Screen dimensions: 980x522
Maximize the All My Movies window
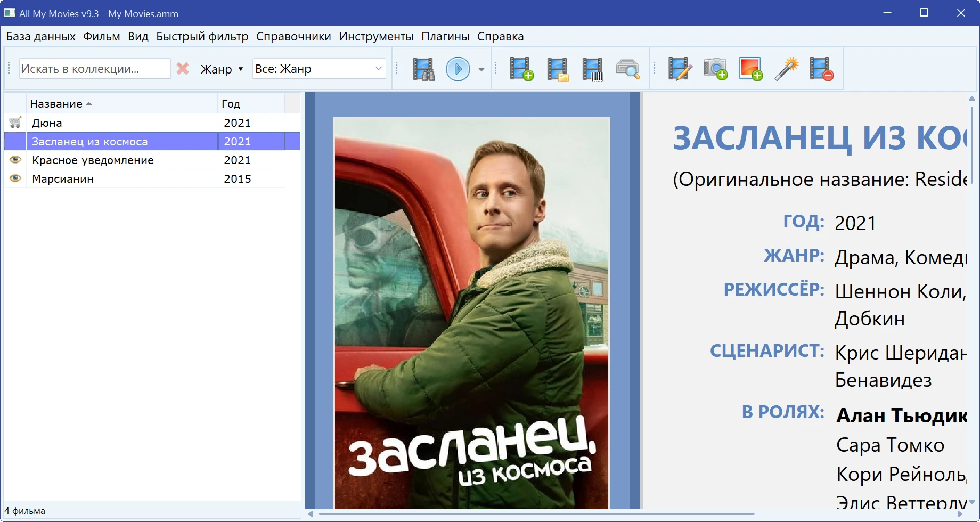pyautogui.click(x=924, y=13)
